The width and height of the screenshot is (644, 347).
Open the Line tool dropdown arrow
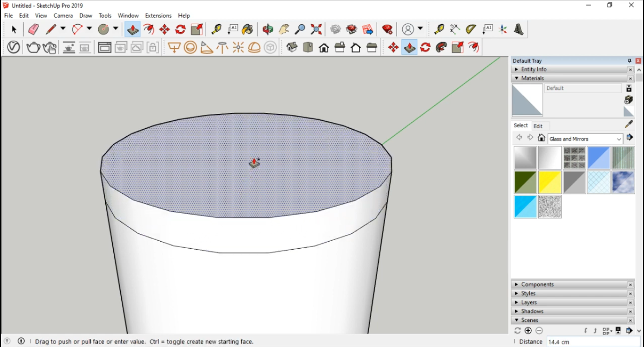pyautogui.click(x=63, y=29)
